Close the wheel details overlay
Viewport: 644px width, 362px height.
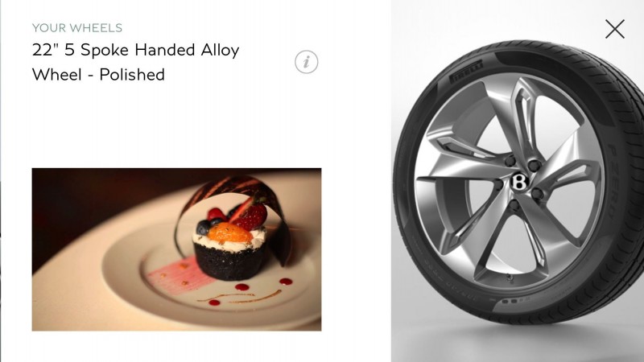click(x=615, y=29)
